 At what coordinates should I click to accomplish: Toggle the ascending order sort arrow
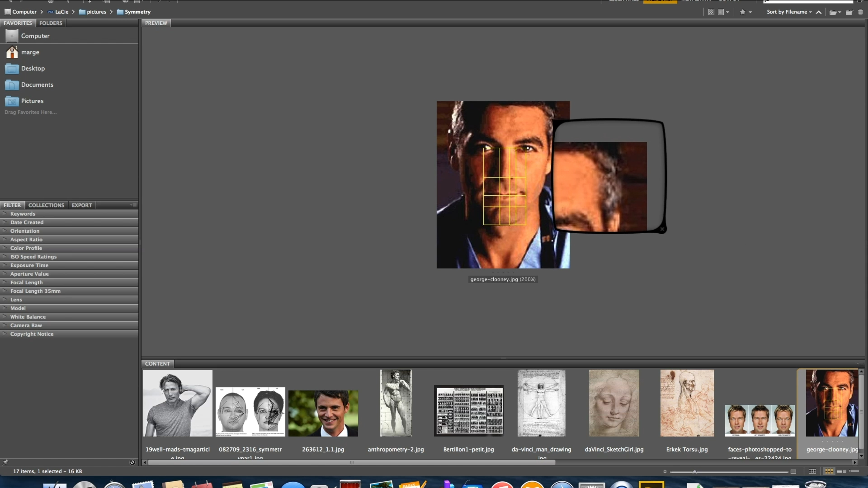(818, 12)
